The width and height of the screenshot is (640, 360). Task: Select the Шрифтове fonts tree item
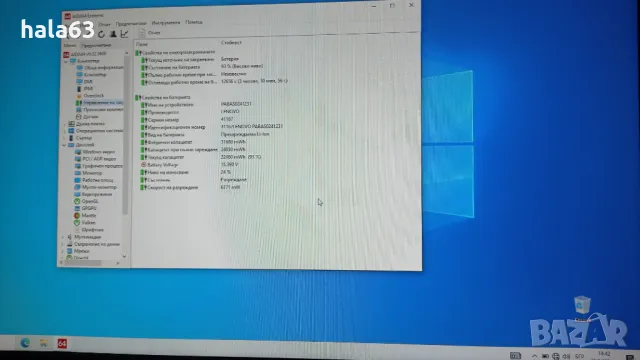(x=89, y=230)
